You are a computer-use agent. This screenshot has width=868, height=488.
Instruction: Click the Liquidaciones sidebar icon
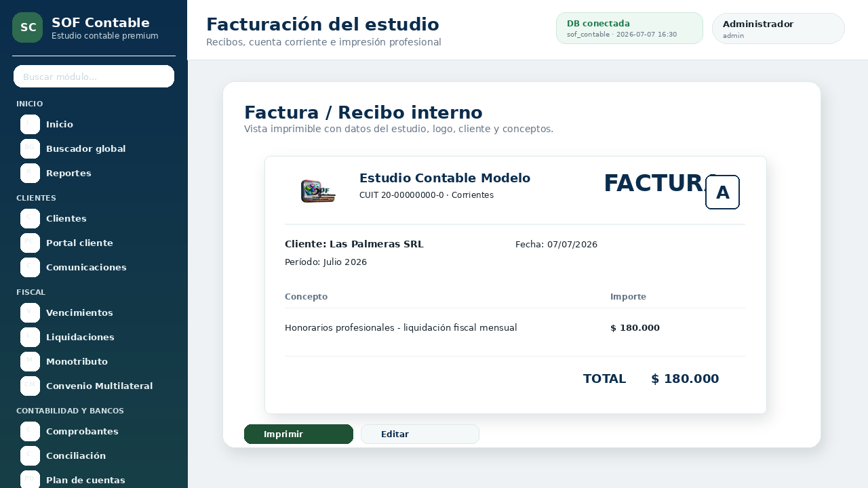(30, 338)
